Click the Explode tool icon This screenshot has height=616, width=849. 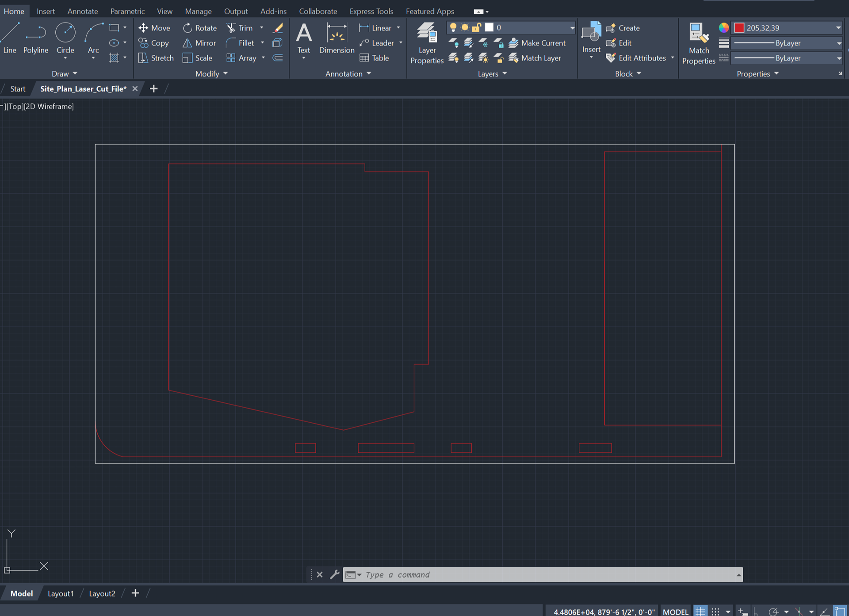coord(278,43)
